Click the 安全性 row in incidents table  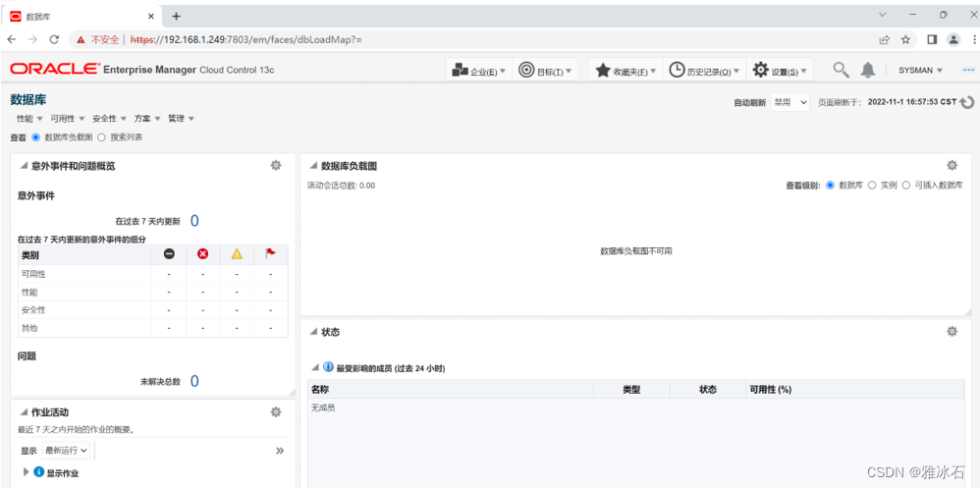(153, 310)
